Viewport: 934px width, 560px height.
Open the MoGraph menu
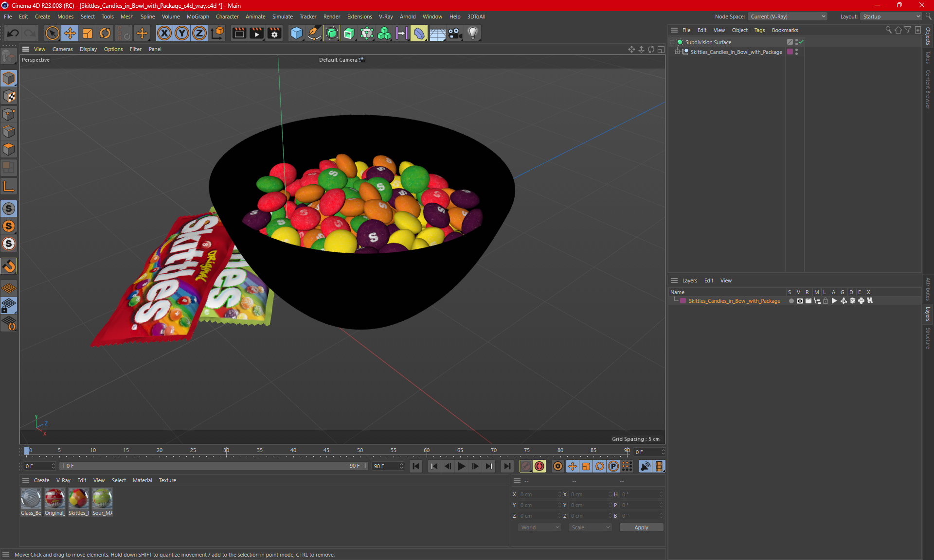(198, 17)
